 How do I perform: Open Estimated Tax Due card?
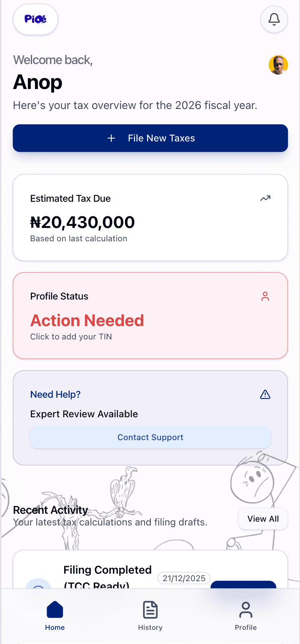pyautogui.click(x=150, y=218)
